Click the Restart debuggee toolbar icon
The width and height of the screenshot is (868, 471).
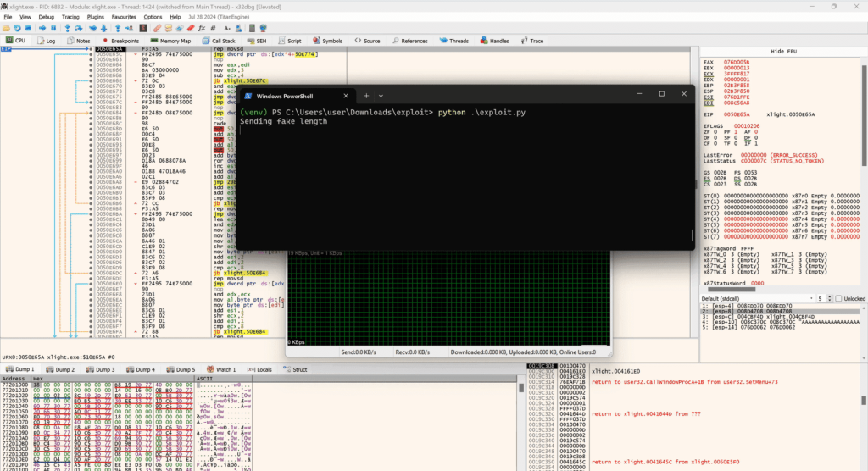click(x=17, y=28)
